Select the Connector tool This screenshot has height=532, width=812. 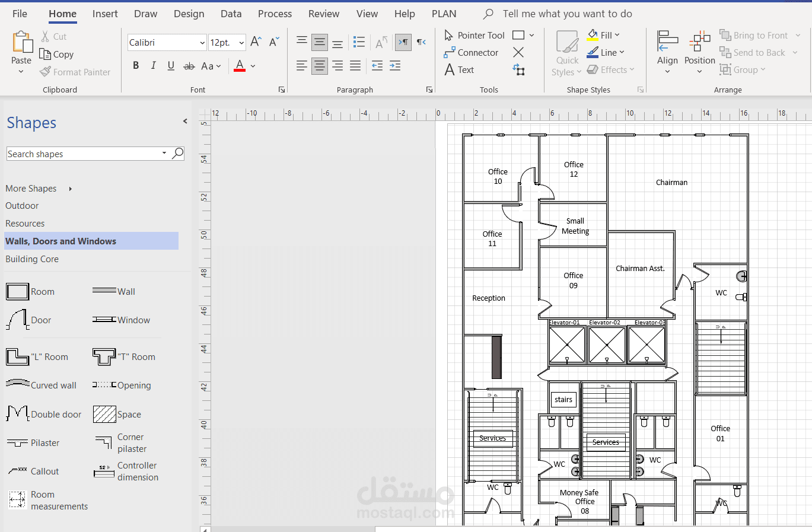coord(472,53)
